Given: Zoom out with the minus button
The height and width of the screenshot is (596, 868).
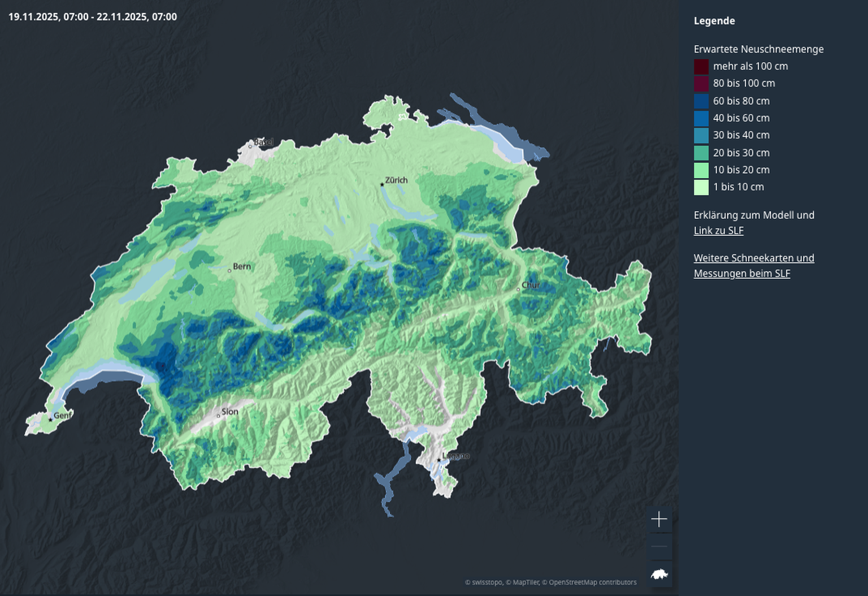Looking at the screenshot, I should (659, 547).
